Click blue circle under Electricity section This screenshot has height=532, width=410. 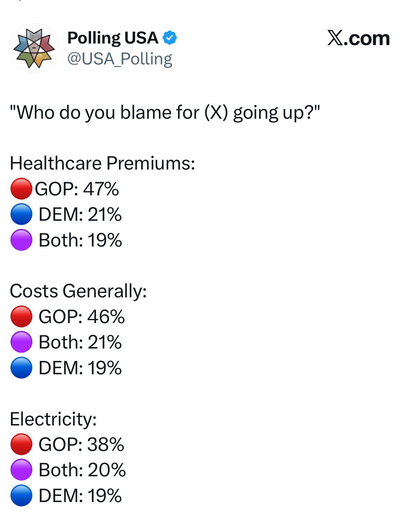(x=21, y=495)
